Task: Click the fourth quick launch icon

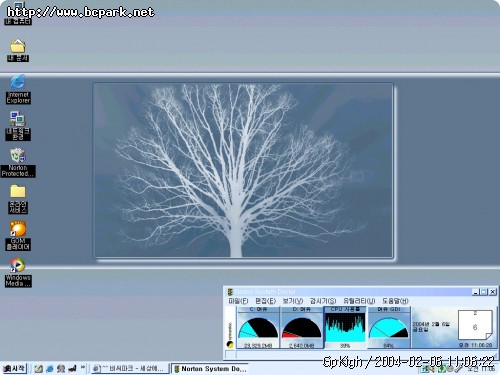Action: coord(72,368)
